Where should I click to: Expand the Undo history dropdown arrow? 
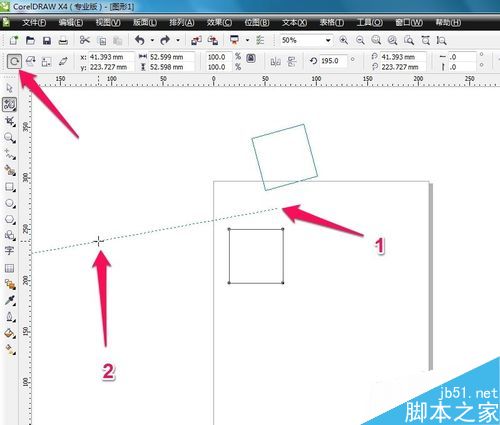pos(152,40)
